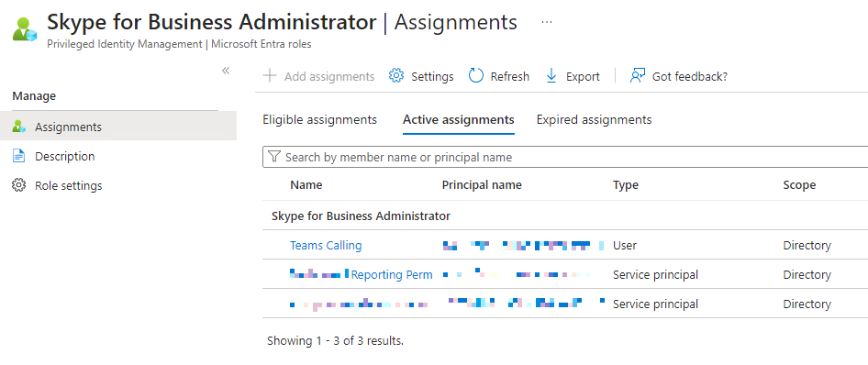Sort by the Type column header

626,184
